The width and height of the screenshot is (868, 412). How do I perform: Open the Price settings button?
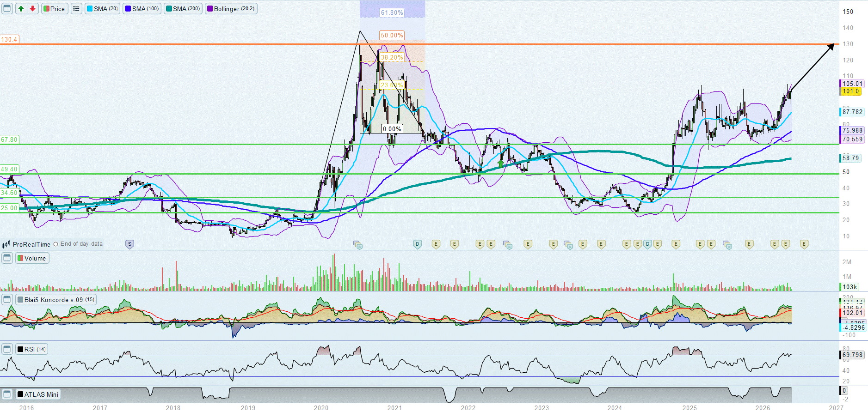[x=55, y=9]
